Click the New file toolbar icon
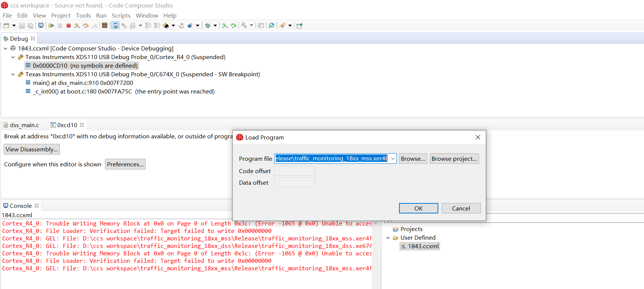This screenshot has height=289, width=644. [6, 25]
